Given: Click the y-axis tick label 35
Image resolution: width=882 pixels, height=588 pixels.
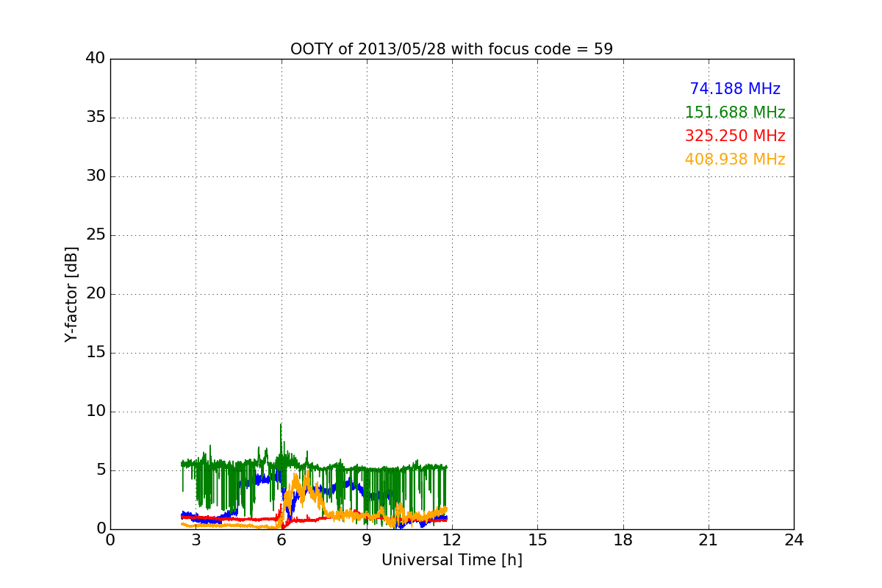Looking at the screenshot, I should point(95,118).
